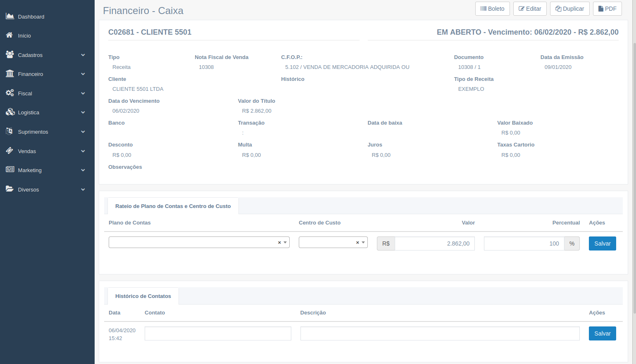Viewport: 636px width, 364px height.
Task: Click the Vendas ticket icon
Action: point(10,151)
